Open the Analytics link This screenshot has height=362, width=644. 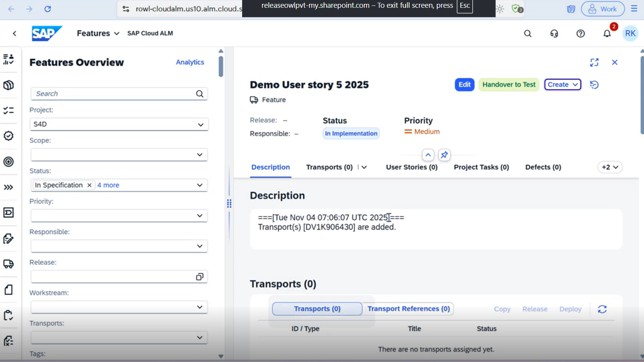[x=190, y=62]
